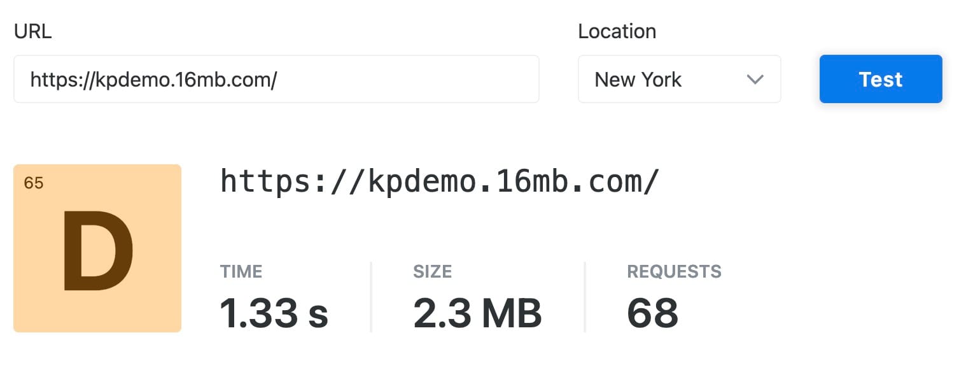Click the monospace kpdemo.16mb.com result heading
Screen dimensions: 980x391
[440, 181]
